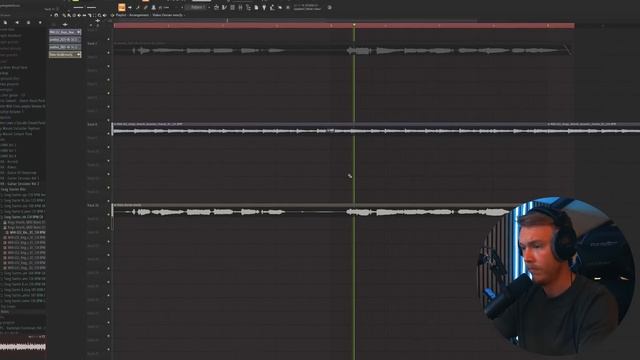Select the second audio clip in picker list

pos(65,40)
